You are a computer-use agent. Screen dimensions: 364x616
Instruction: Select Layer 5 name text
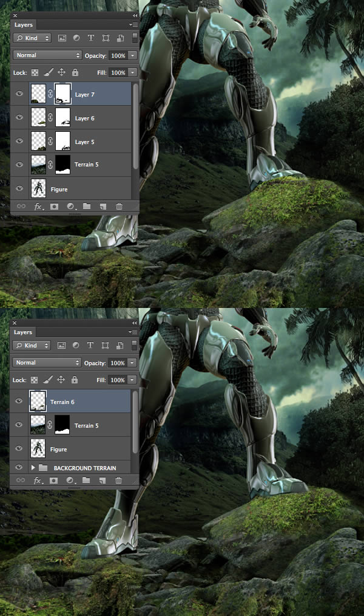pos(84,142)
